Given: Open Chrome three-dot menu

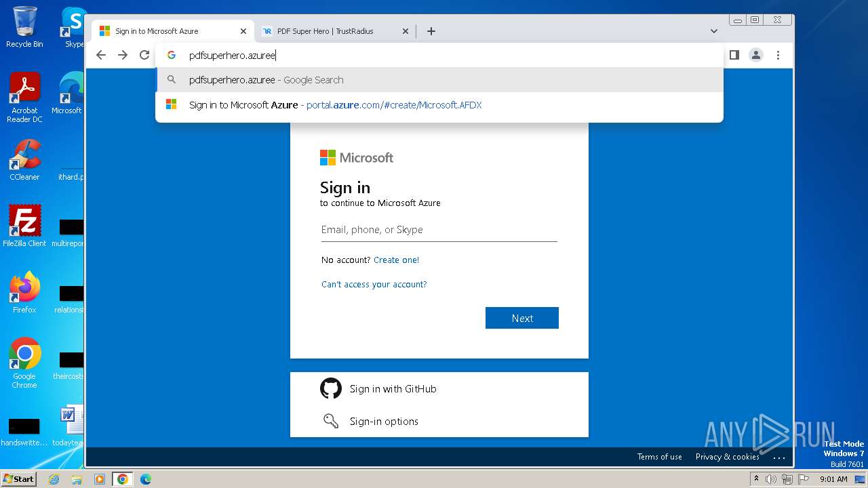Looking at the screenshot, I should pos(778,55).
